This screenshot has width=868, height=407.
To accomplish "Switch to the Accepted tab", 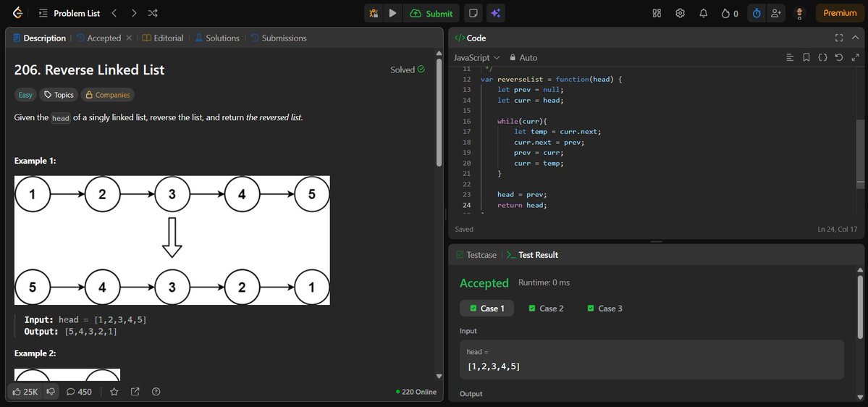I will point(98,38).
